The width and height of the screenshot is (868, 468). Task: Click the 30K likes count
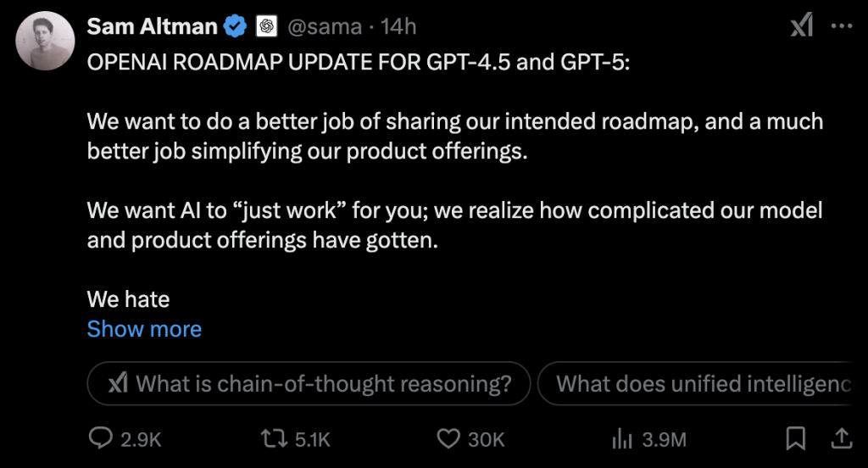[486, 439]
